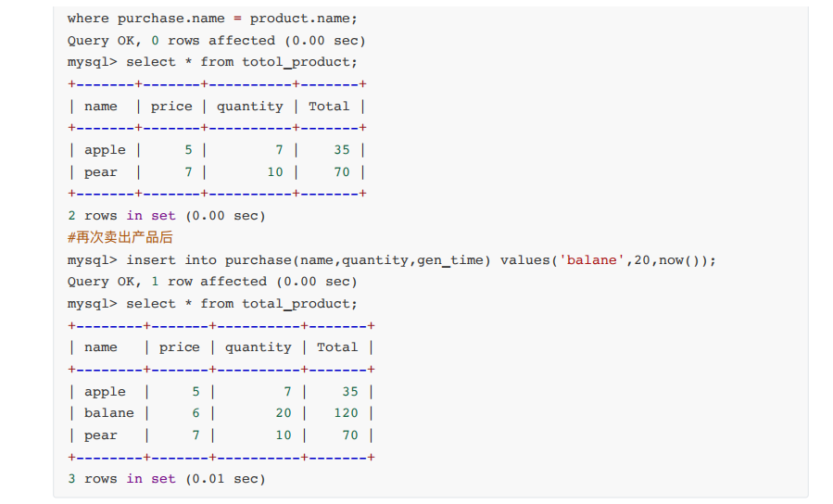The image size is (833, 504).
Task: Click 'price' header in first result table
Action: coord(170,107)
